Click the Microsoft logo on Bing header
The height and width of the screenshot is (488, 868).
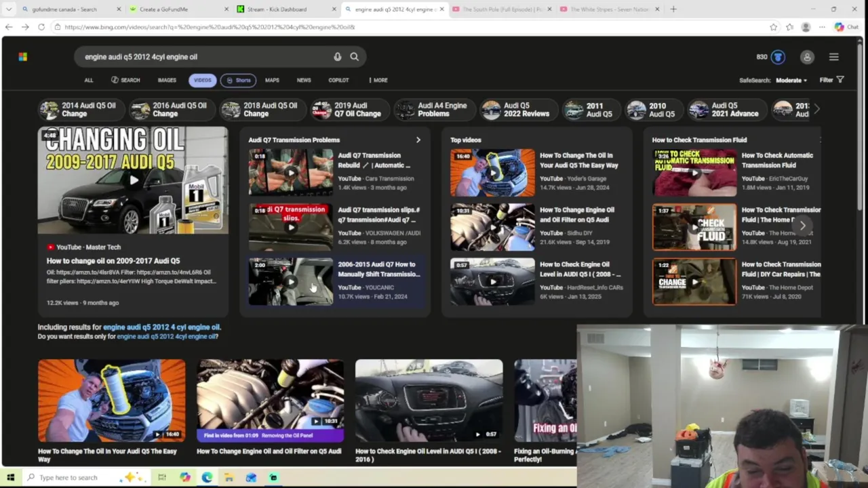(23, 57)
